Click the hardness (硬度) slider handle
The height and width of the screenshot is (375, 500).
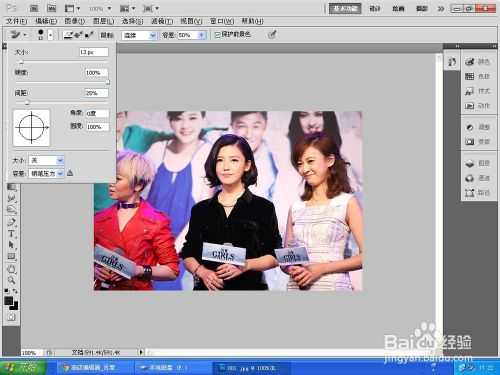coord(108,82)
